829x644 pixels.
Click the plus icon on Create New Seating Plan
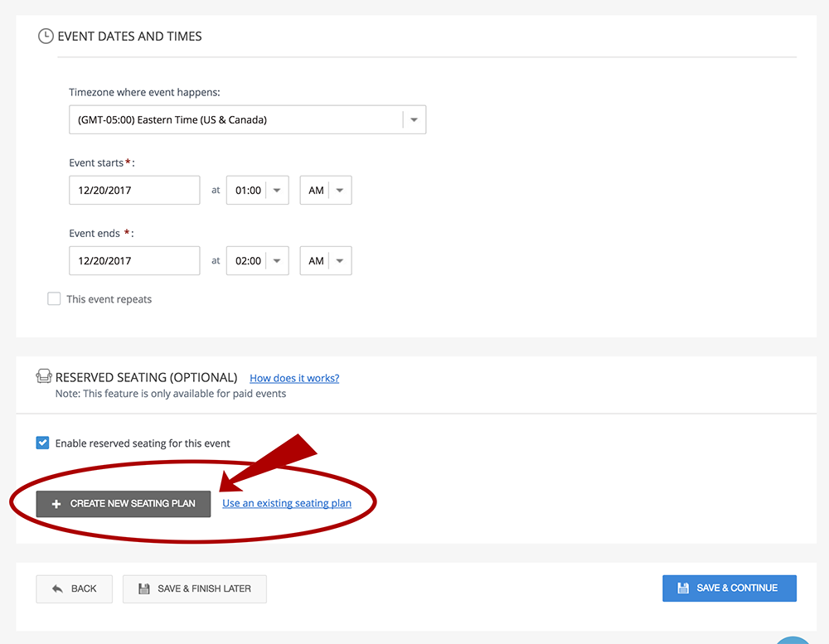56,504
